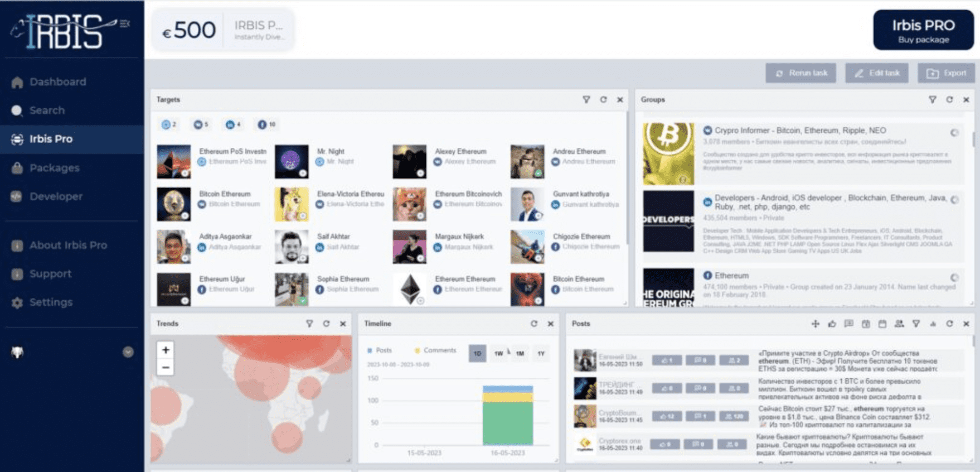980x472 pixels.
Task: Export the task results
Action: pos(946,73)
